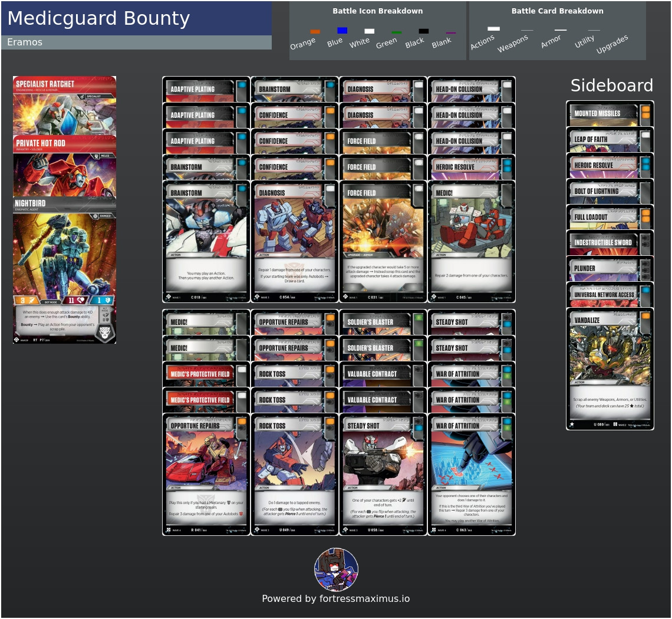Click the 'Utility' label in the card breakdown
The height and width of the screenshot is (619, 672).
coord(584,42)
